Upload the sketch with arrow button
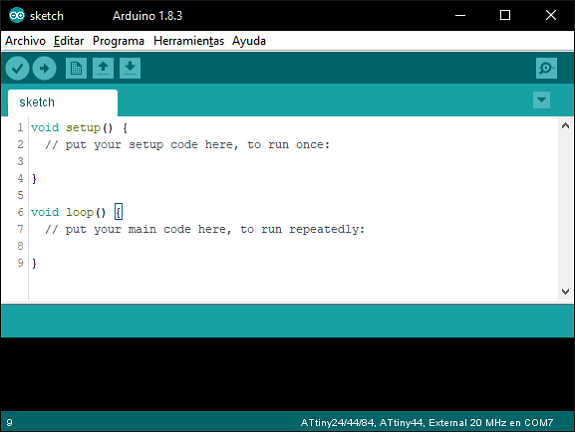Viewport: 575px width, 432px height. [x=44, y=68]
